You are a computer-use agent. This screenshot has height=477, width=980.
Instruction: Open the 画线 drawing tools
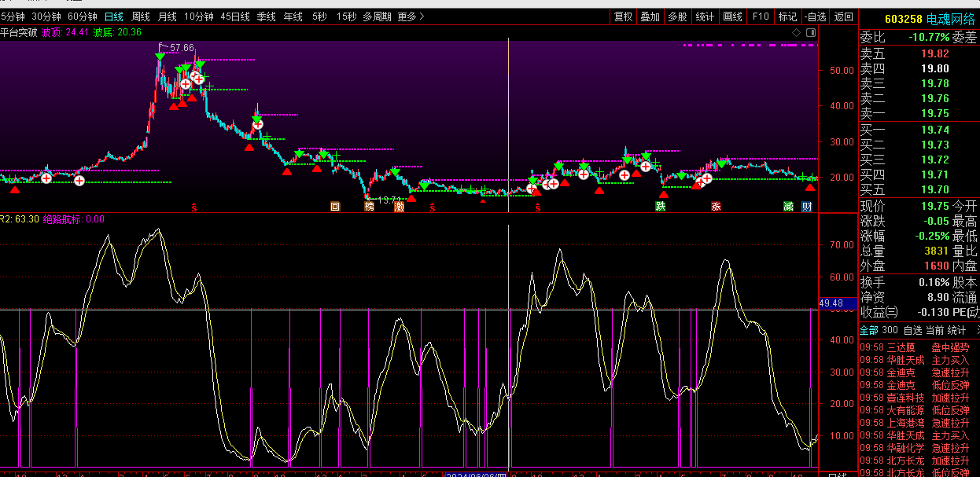[732, 17]
